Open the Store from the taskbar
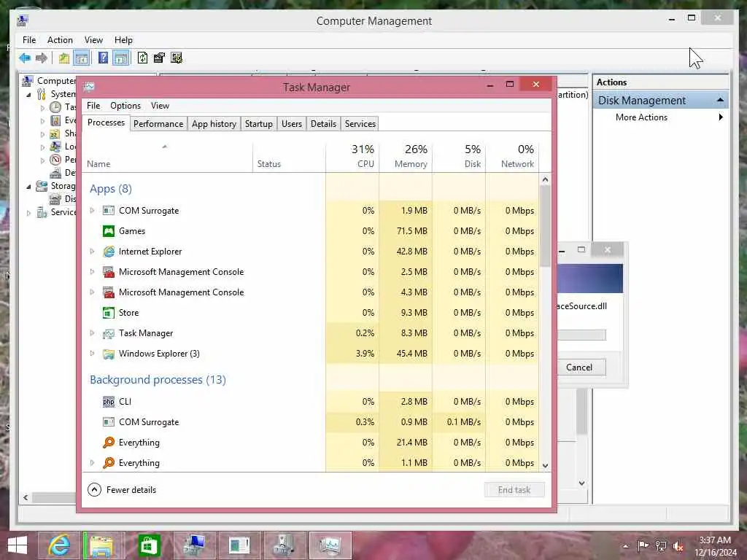 coord(149,545)
